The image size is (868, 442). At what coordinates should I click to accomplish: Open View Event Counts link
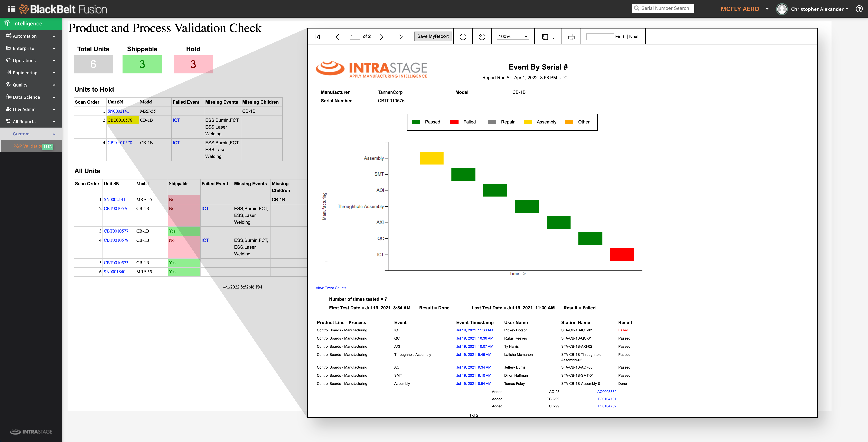(x=331, y=288)
